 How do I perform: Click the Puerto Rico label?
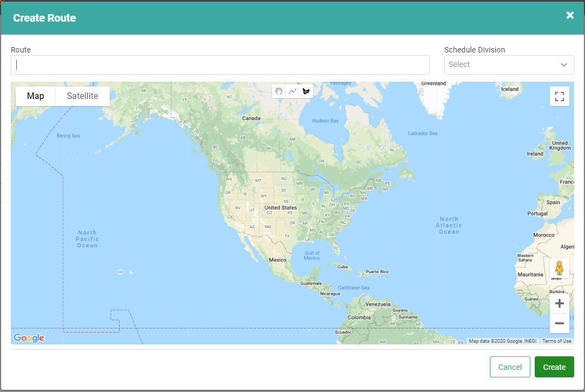point(377,271)
